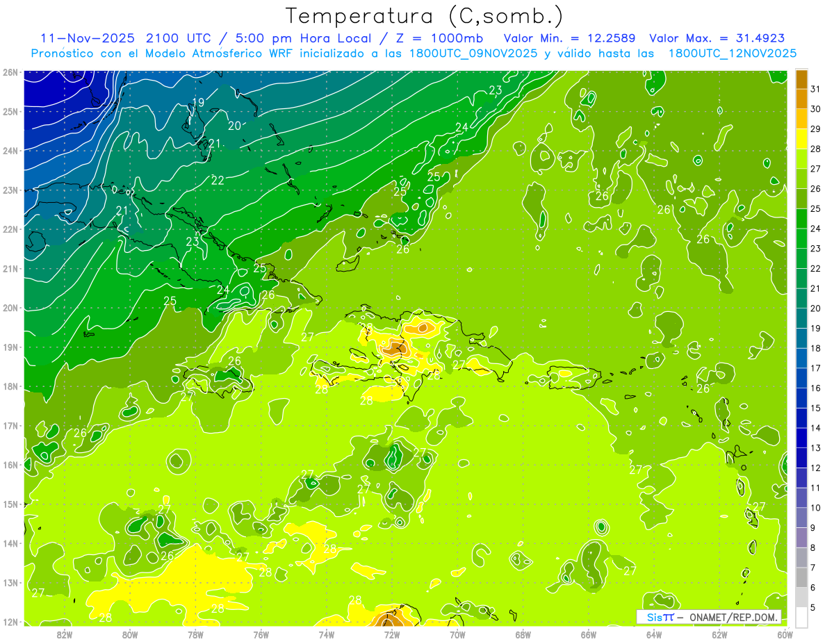
Task: Click the longitude axis label '78W'
Action: click(x=195, y=634)
